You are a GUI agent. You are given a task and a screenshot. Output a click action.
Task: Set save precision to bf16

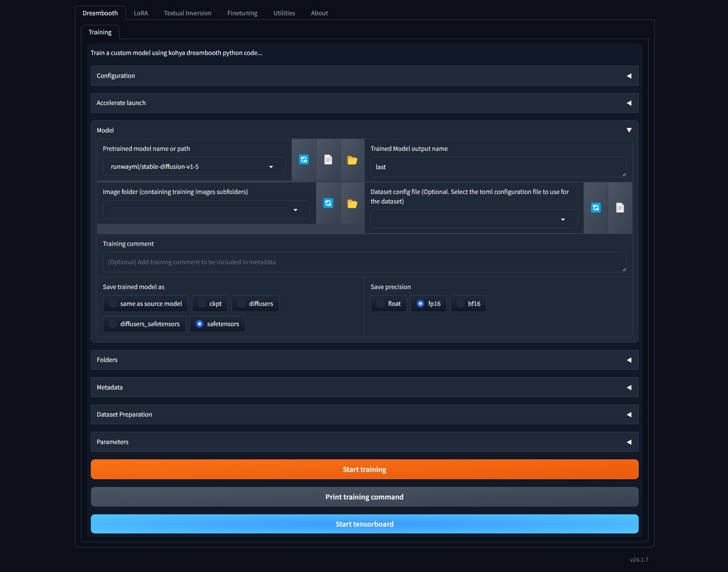pyautogui.click(x=468, y=304)
